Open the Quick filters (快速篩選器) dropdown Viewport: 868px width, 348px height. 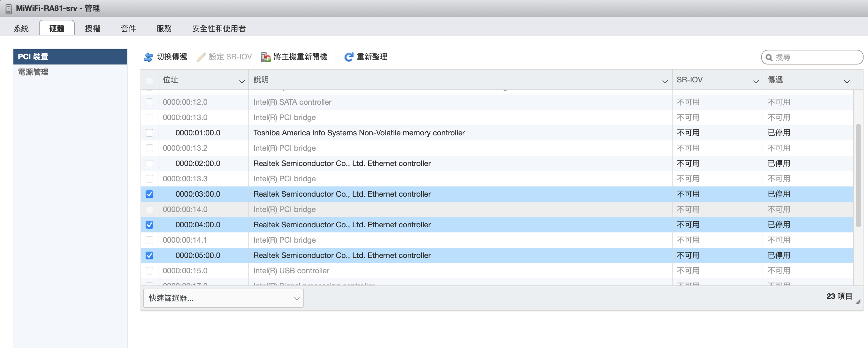point(223,298)
